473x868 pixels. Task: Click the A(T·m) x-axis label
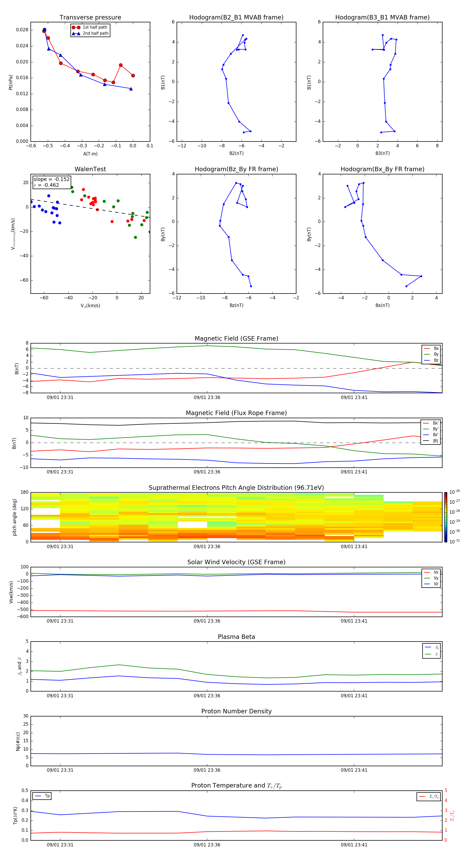(90, 154)
